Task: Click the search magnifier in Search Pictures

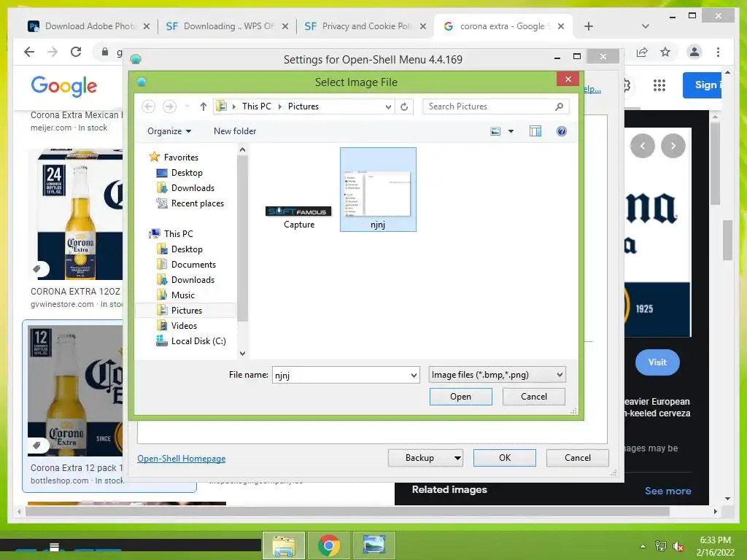Action: pyautogui.click(x=560, y=106)
